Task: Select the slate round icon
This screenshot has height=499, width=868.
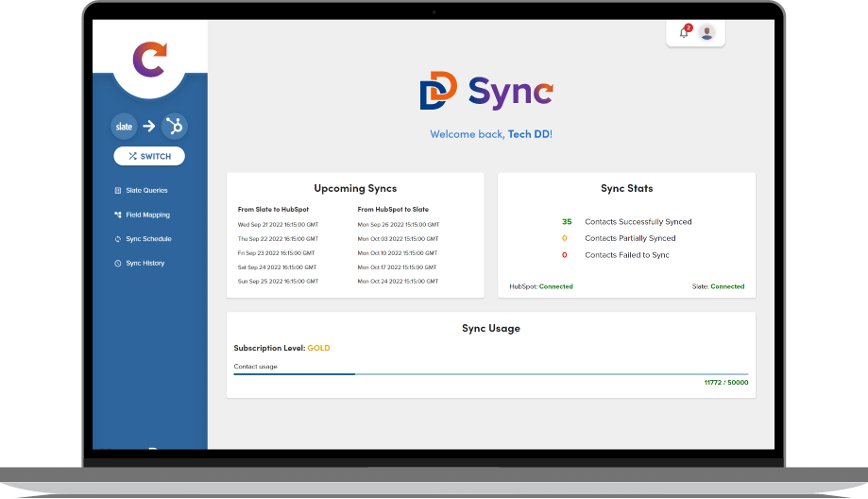Action: click(x=124, y=127)
